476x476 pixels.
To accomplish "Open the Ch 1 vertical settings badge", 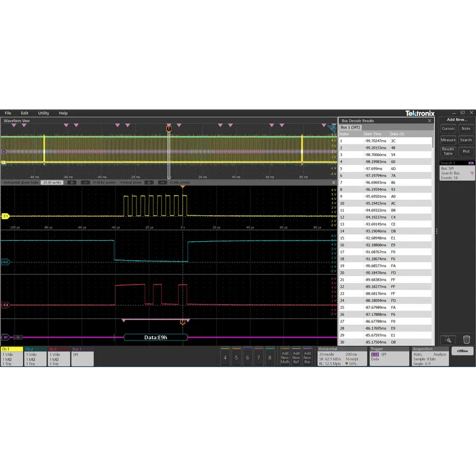I will pos(12,358).
